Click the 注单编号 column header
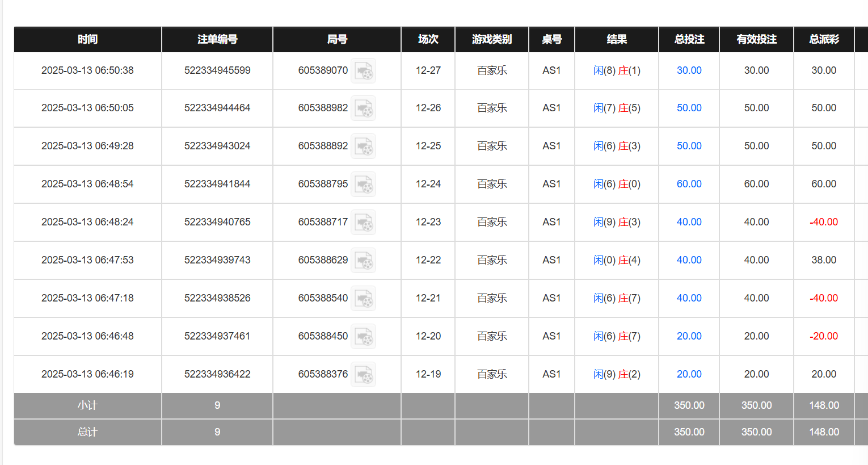The height and width of the screenshot is (465, 868). click(217, 39)
